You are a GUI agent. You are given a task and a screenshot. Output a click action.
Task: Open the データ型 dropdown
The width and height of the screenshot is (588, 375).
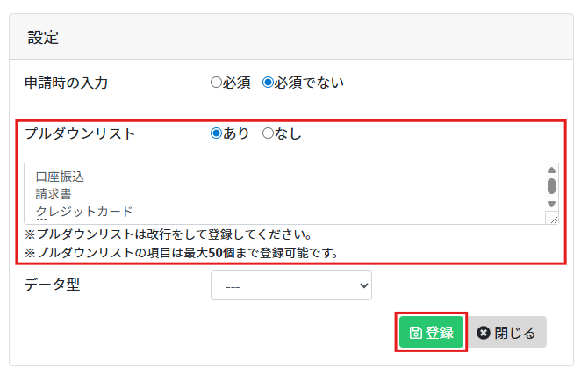pyautogui.click(x=290, y=285)
